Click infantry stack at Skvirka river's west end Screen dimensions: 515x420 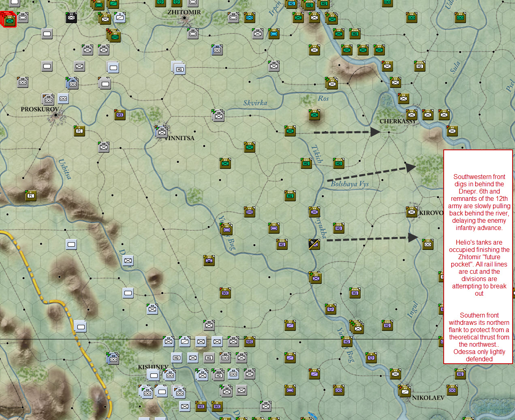pos(218,115)
